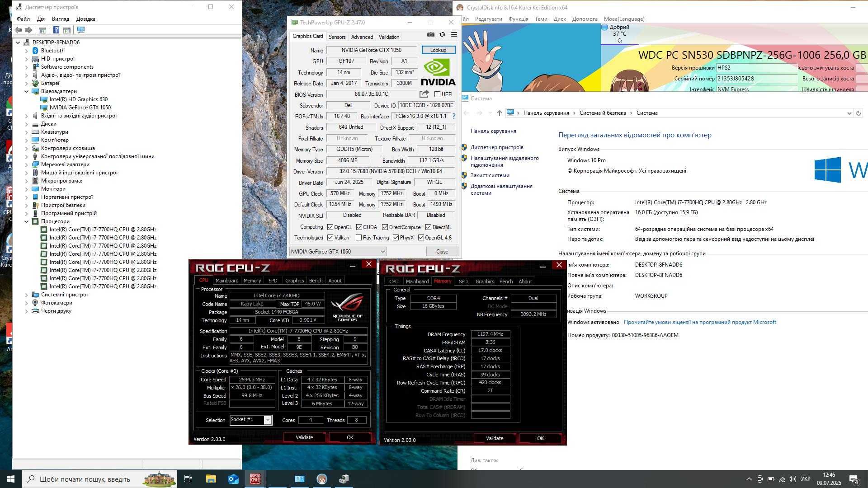Toggle the Vulkan checkbox

point(330,238)
